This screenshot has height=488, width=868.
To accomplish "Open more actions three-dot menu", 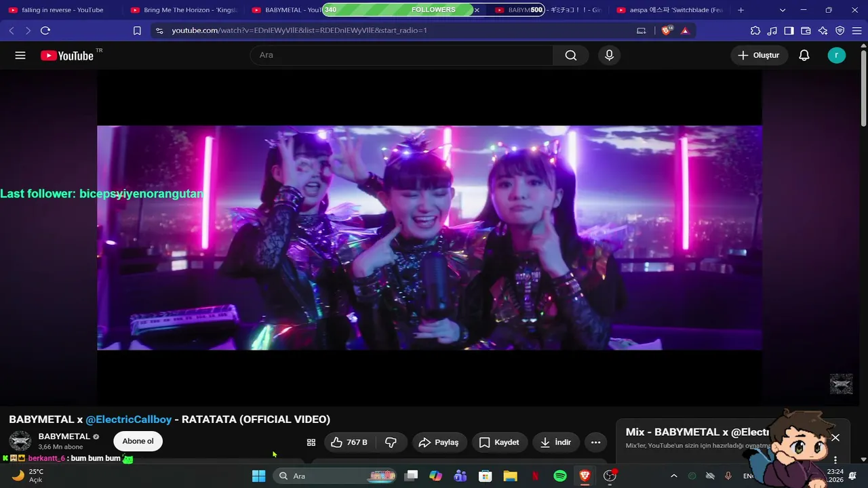I will (x=596, y=443).
